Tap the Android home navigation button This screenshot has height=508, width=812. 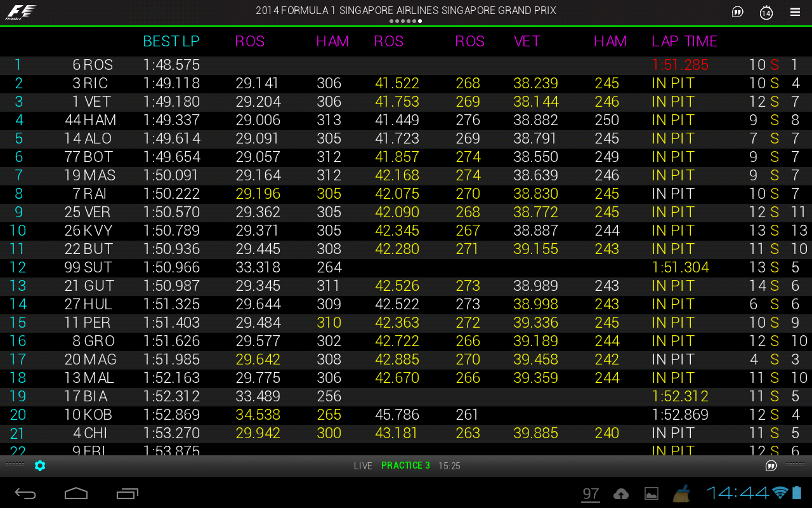[x=76, y=493]
